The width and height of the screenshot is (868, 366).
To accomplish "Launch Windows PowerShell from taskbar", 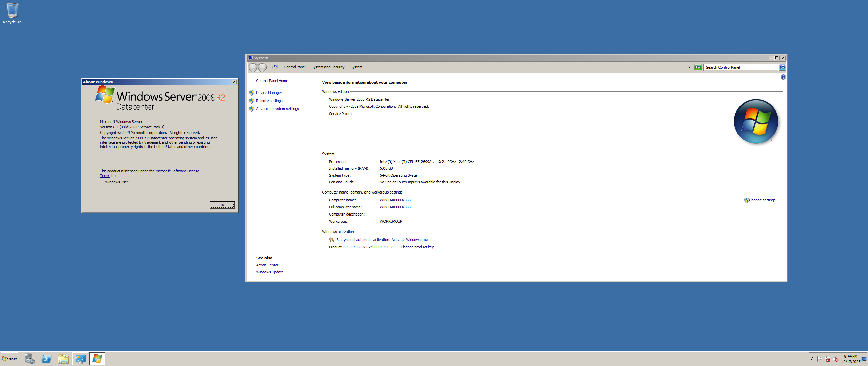I will 46,359.
